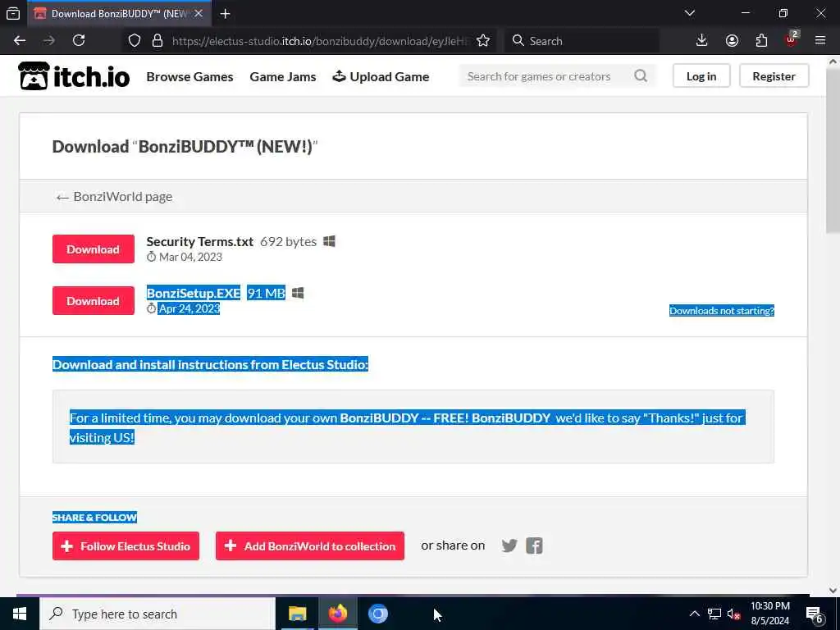Click the Register button

click(774, 76)
